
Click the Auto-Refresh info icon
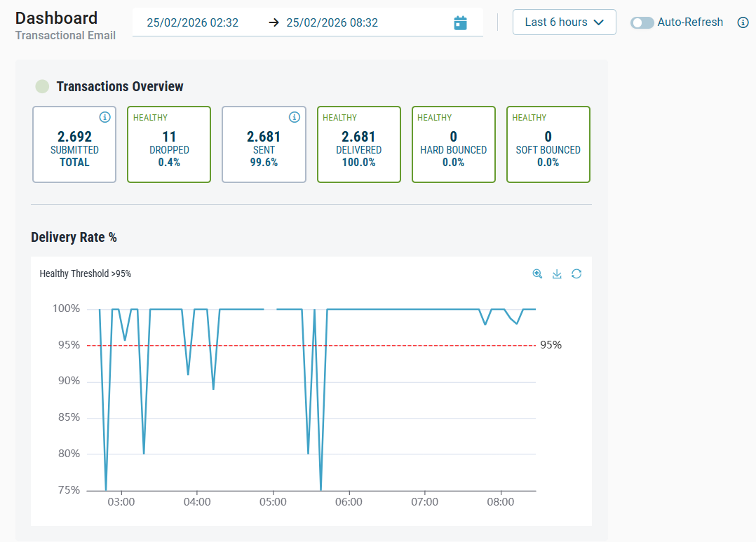point(743,22)
